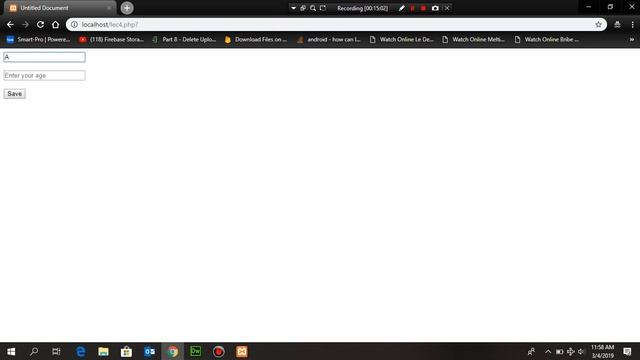Click the 'Enter your age' field
The image size is (640, 360).
44,76
